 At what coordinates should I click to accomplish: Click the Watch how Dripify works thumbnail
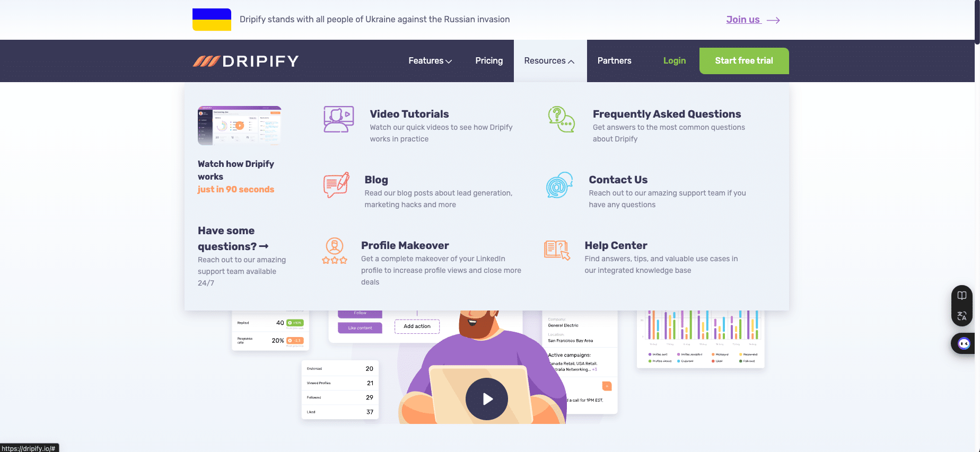tap(240, 126)
